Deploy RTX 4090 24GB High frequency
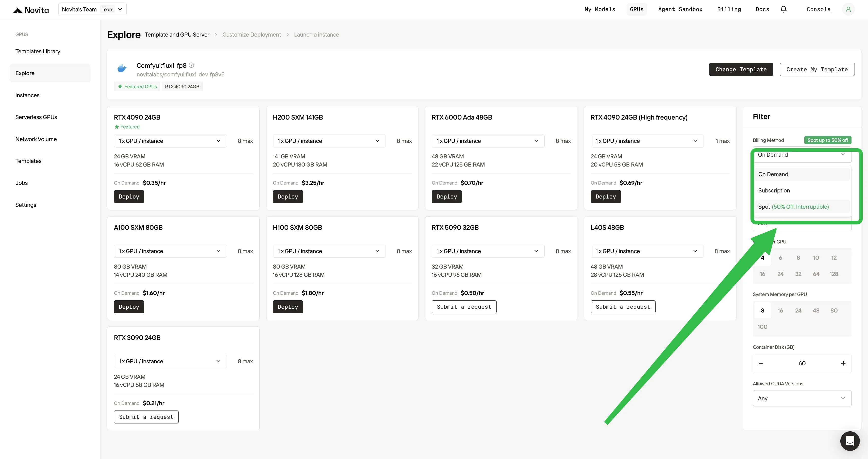Viewport: 868px width, 459px height. pyautogui.click(x=606, y=196)
